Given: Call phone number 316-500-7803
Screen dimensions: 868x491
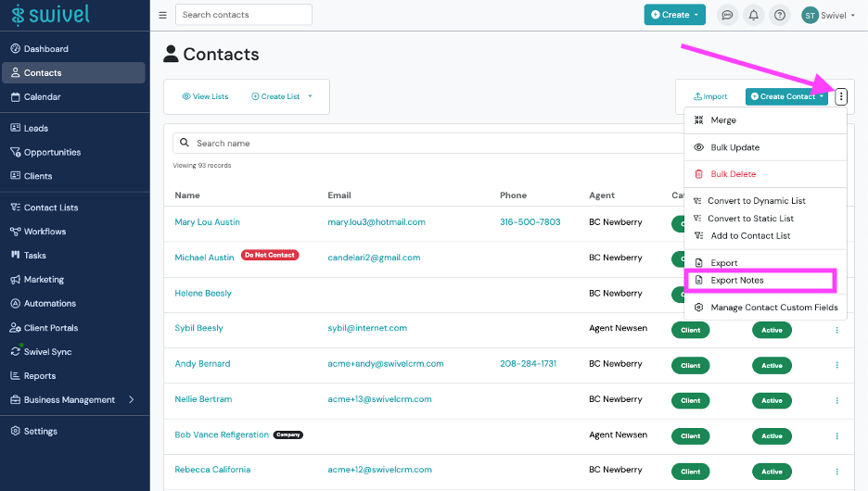Looking at the screenshot, I should pos(530,221).
